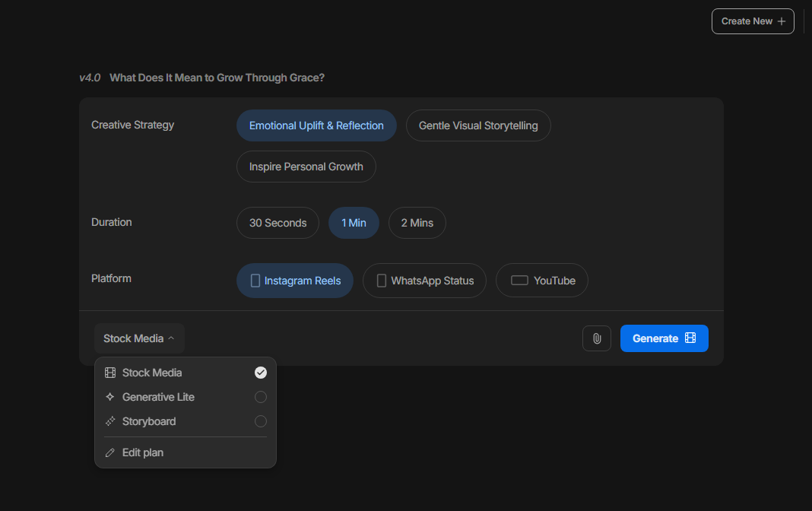Set duration to 2 Mins
Viewport: 812px width, 511px height.
pos(417,223)
